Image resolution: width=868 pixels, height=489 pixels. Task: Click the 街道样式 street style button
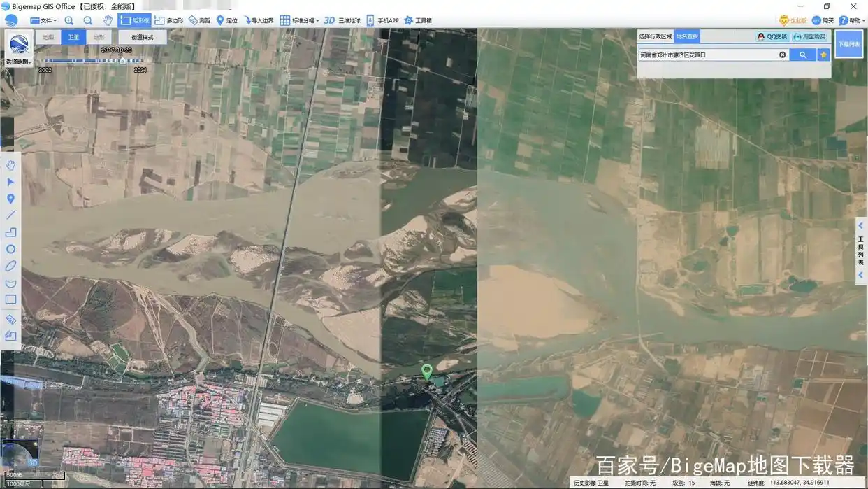[x=143, y=37]
